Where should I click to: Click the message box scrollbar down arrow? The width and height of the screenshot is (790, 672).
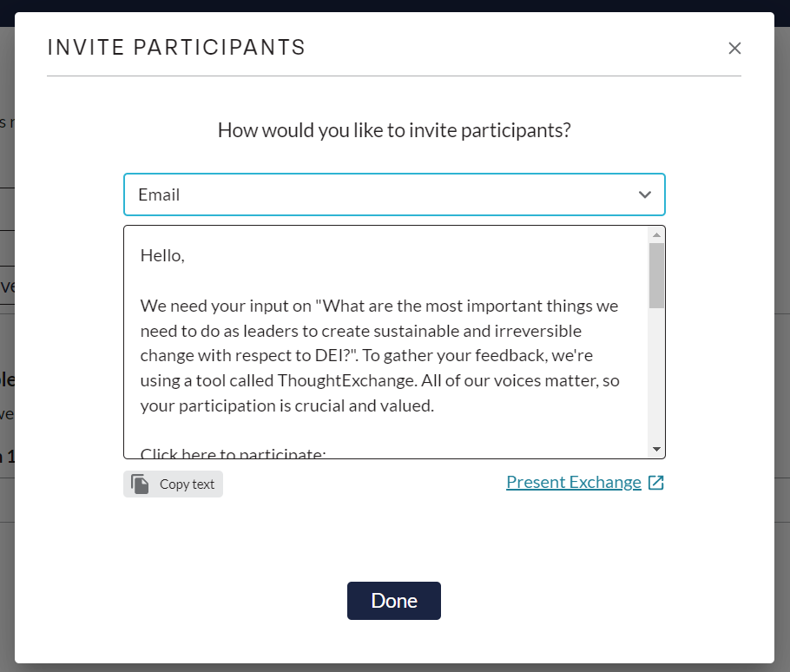pyautogui.click(x=656, y=450)
